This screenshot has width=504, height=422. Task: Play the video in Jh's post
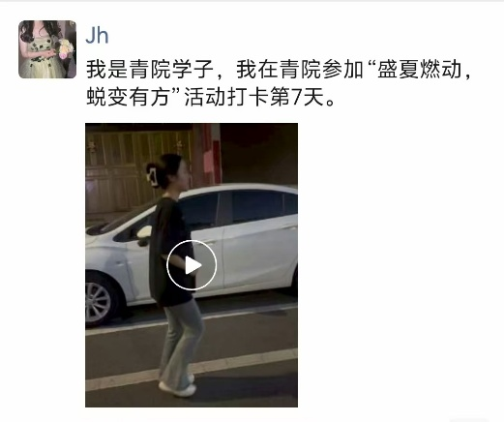tap(192, 265)
